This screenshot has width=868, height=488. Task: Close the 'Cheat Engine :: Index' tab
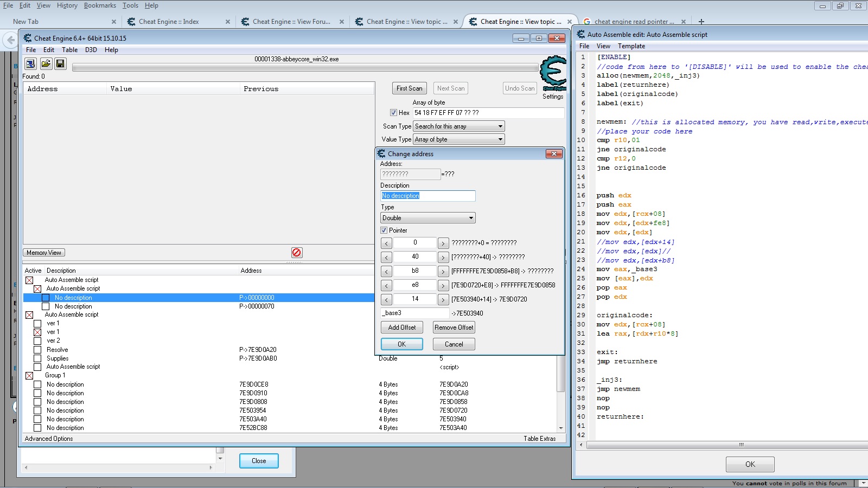[x=227, y=22]
